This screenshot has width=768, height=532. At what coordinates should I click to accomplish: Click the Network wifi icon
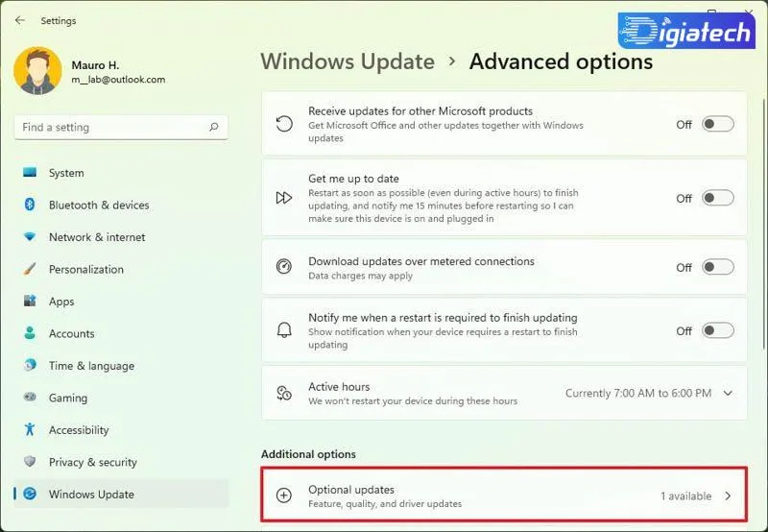(30, 237)
